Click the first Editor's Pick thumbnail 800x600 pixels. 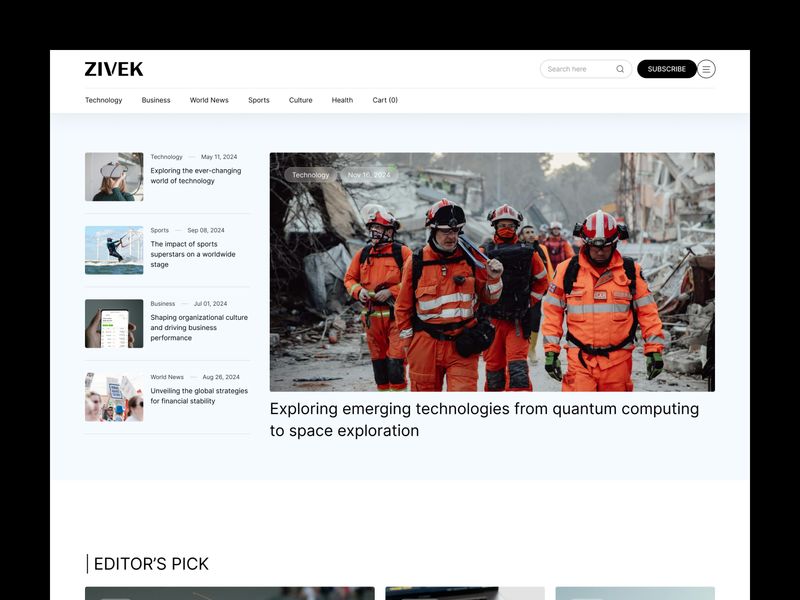tap(230, 593)
